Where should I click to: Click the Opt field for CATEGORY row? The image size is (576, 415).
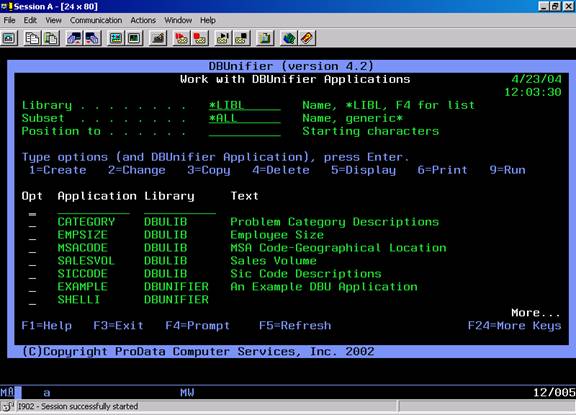tap(32, 223)
